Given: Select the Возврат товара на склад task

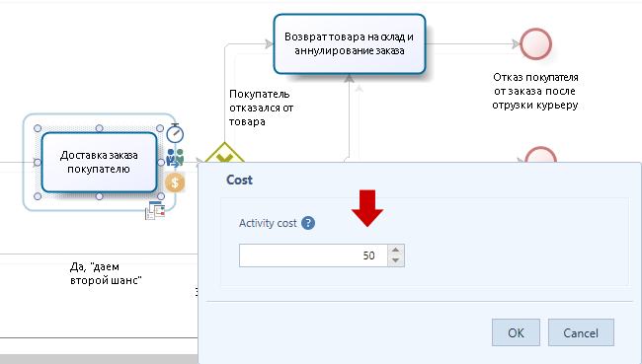Looking at the screenshot, I should pyautogui.click(x=350, y=43).
